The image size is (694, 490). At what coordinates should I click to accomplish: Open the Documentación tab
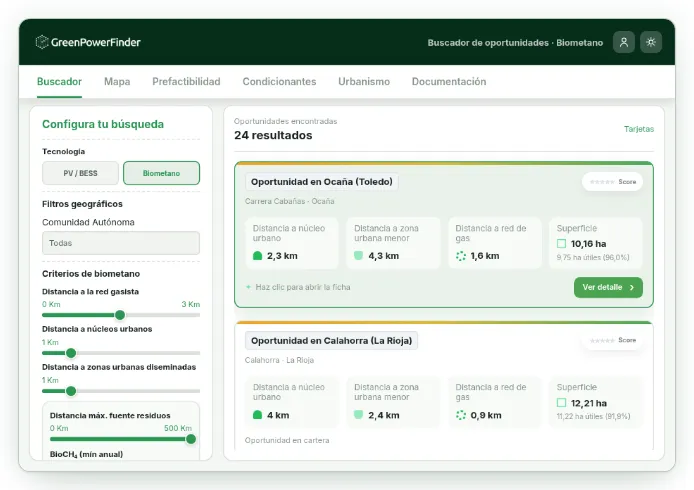pyautogui.click(x=449, y=81)
